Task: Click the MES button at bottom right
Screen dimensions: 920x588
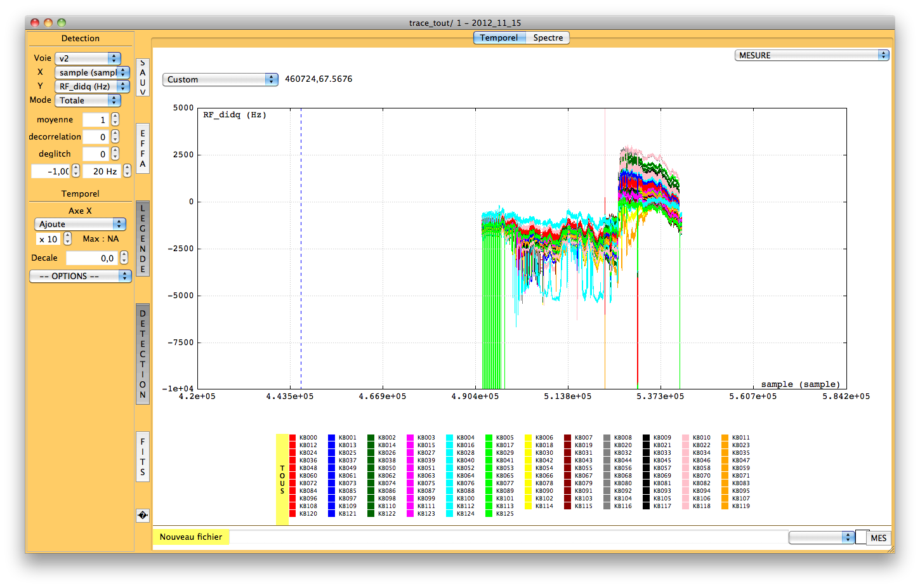Action: point(878,538)
